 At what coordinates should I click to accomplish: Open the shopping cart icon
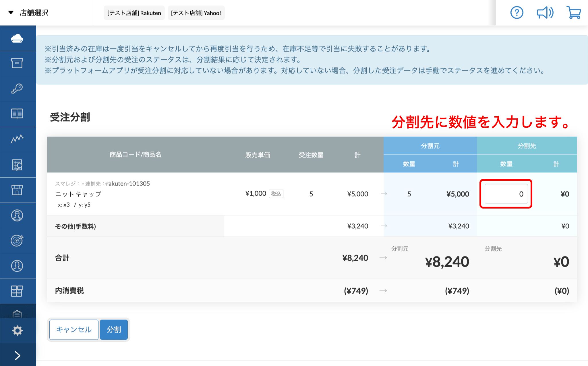click(574, 13)
